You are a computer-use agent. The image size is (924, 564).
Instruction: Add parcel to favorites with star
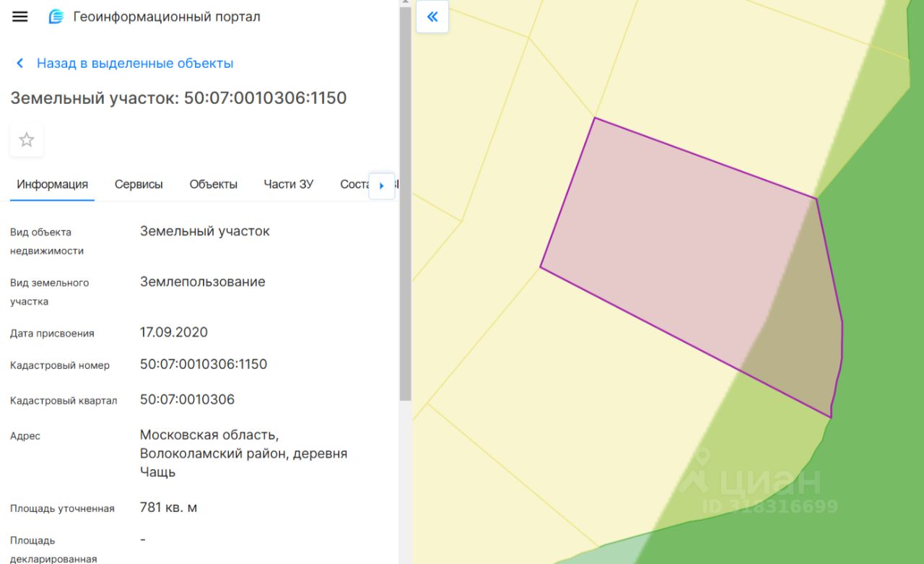pos(27,140)
